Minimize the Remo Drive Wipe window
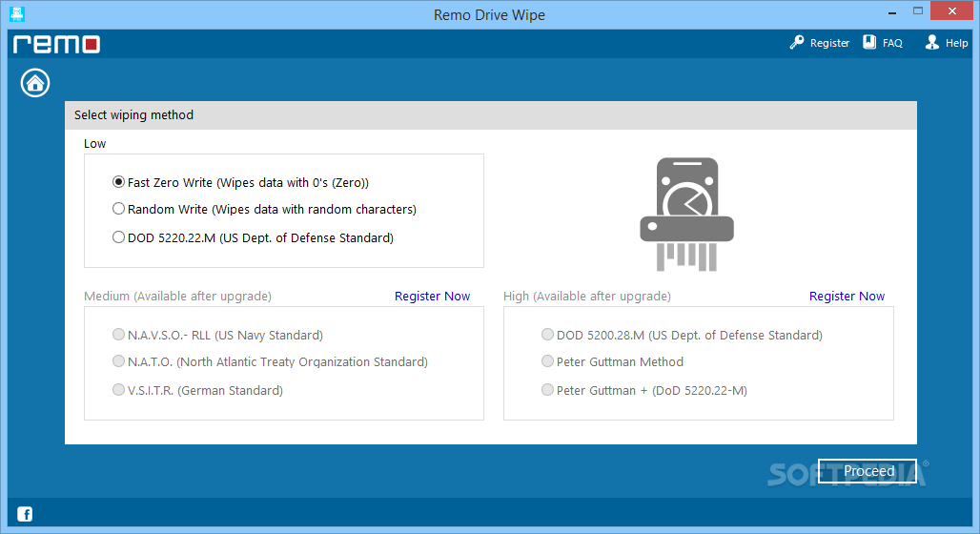Screen dimensions: 980x534 [892, 11]
